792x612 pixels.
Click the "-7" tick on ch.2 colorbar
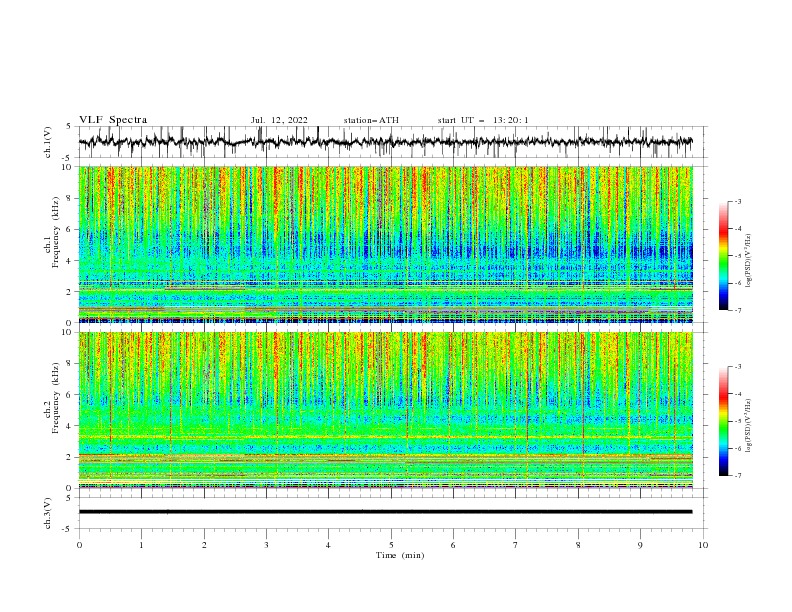[738, 476]
